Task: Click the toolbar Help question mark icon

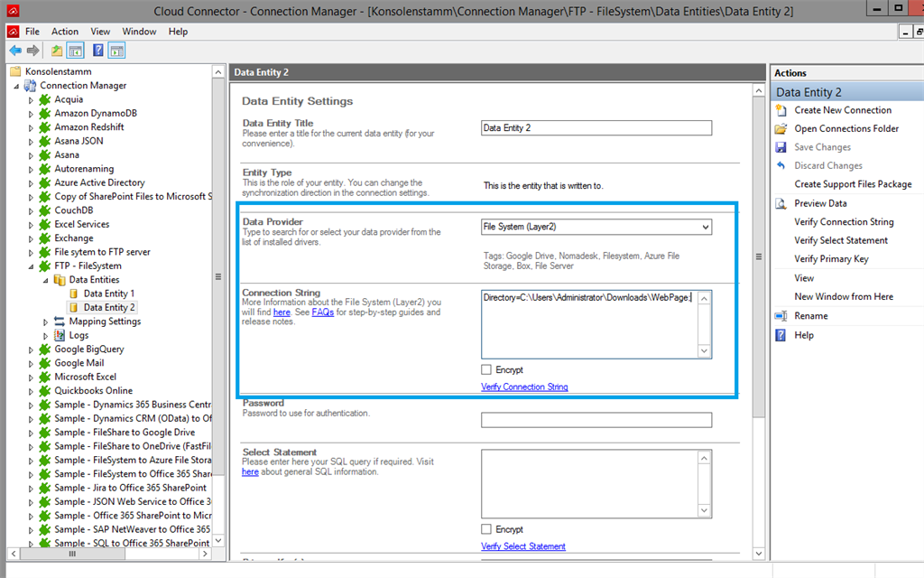Action: coord(97,51)
